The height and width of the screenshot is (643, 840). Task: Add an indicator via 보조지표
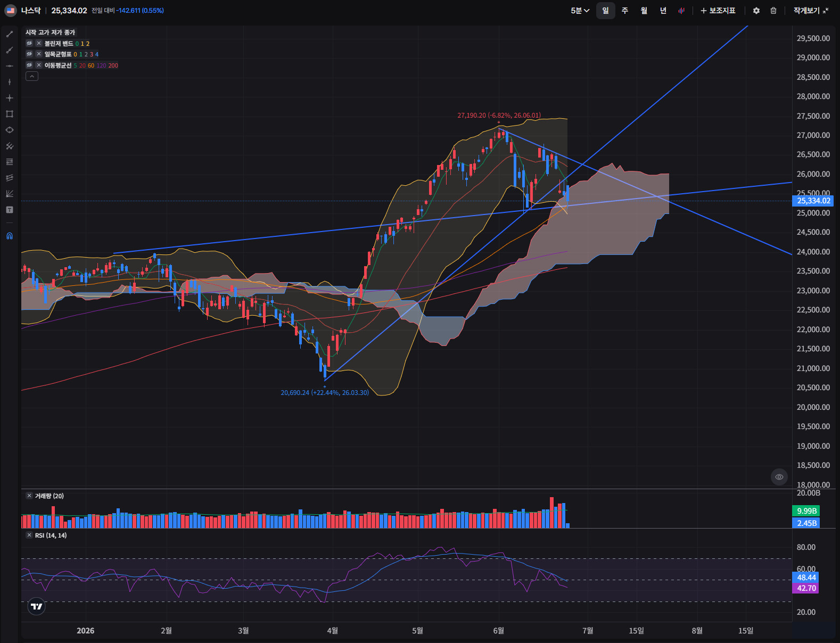(x=718, y=11)
